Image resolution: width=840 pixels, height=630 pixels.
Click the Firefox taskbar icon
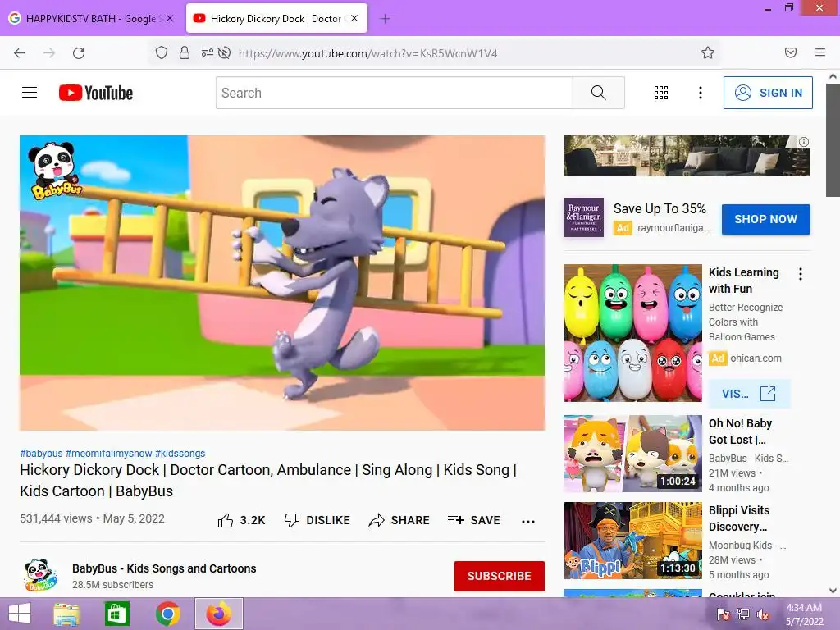(x=218, y=614)
